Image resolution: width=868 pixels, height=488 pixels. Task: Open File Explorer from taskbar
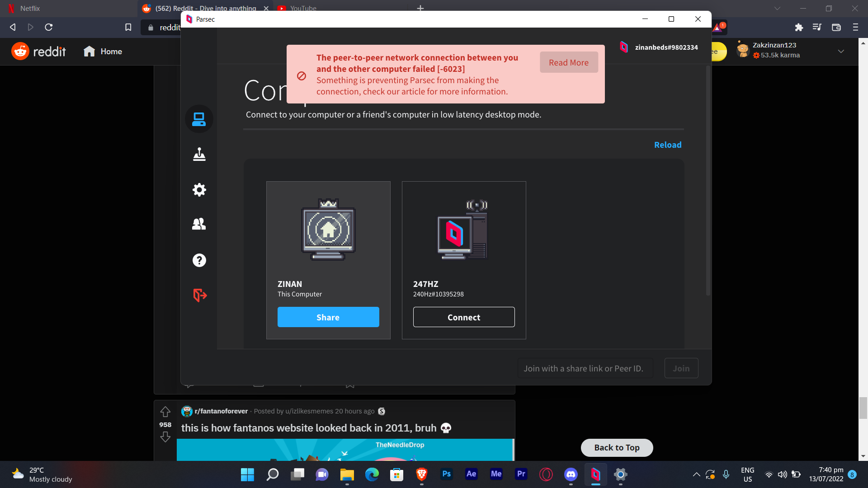[x=347, y=474]
